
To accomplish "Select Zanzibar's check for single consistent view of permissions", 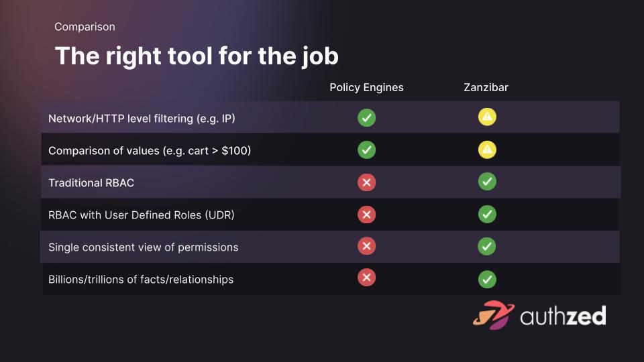I will tap(487, 247).
